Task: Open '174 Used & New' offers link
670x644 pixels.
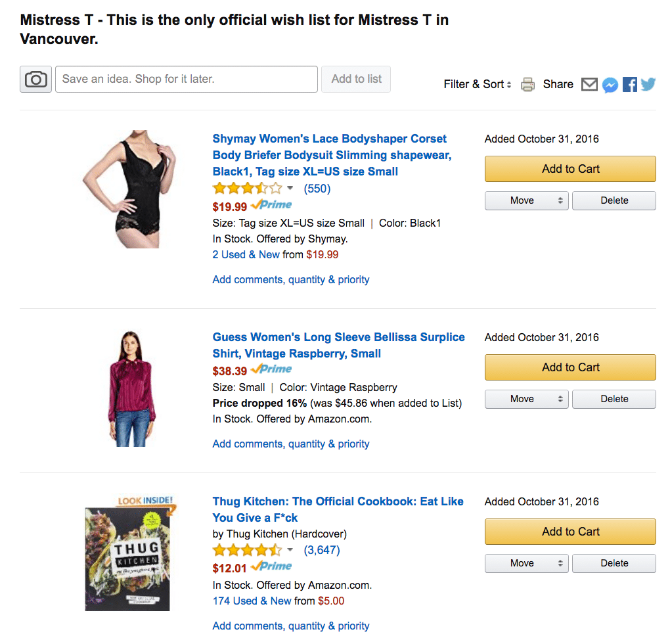Action: tap(252, 601)
